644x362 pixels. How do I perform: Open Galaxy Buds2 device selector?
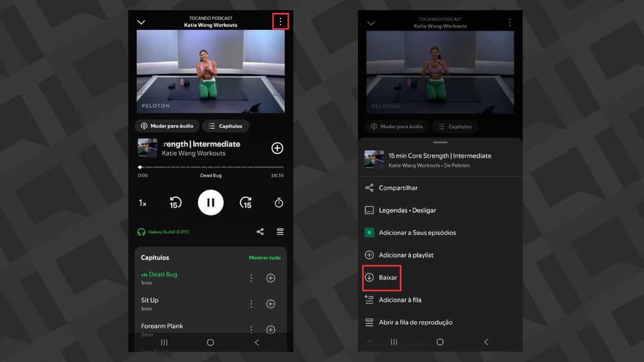tap(163, 232)
